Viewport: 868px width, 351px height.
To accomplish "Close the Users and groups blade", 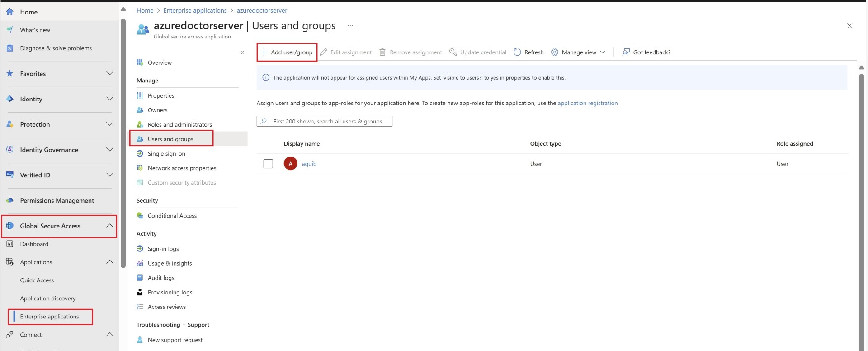I will click(849, 26).
